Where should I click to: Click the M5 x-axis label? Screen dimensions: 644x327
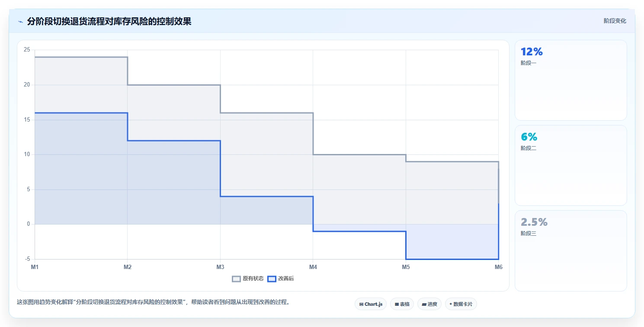click(x=406, y=267)
